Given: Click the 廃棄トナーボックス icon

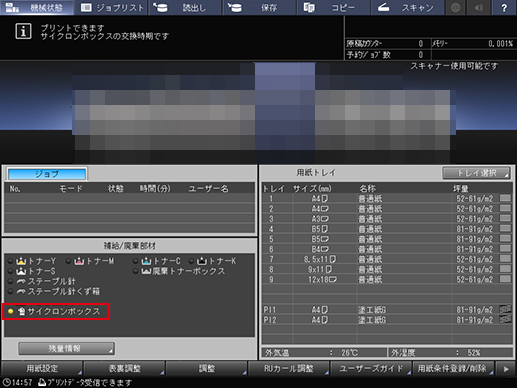Looking at the screenshot, I should pos(146,271).
